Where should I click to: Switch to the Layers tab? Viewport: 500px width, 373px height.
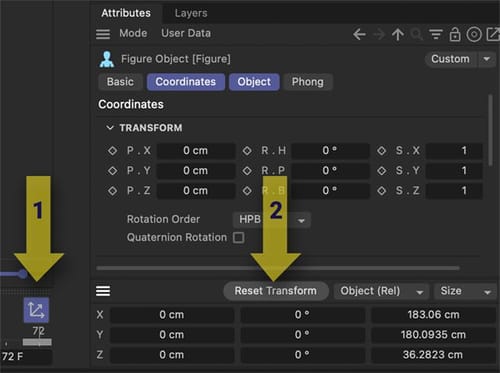click(191, 13)
